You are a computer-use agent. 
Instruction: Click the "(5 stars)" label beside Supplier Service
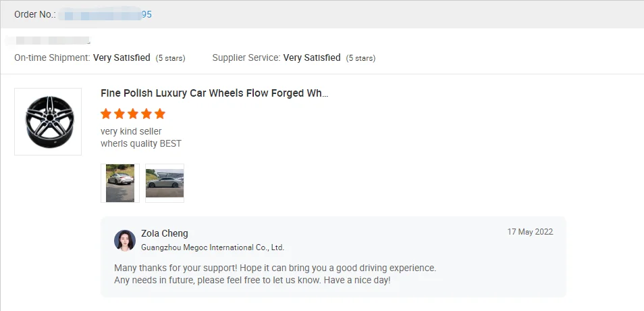360,58
